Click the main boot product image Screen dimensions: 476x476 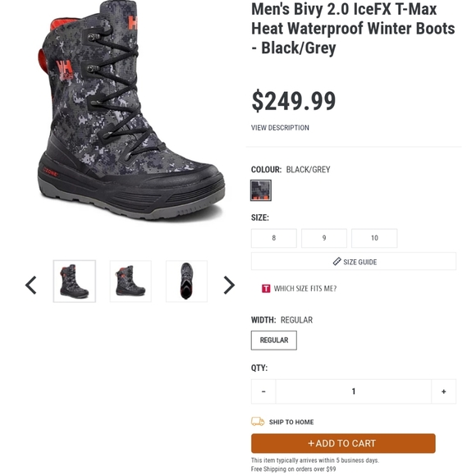coord(130,112)
